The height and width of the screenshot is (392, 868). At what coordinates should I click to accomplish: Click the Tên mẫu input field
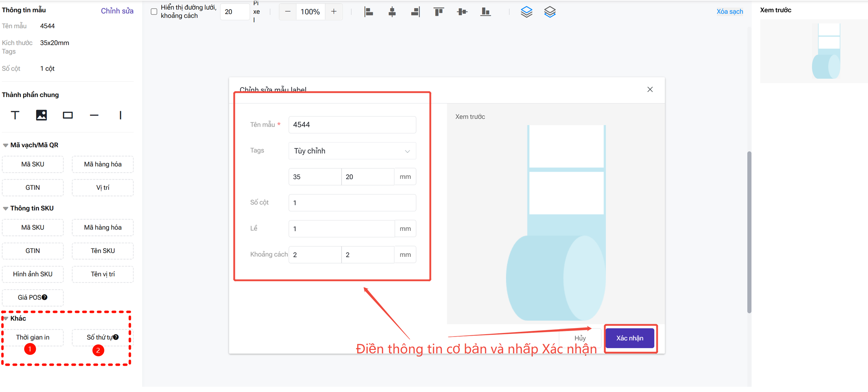pyautogui.click(x=352, y=125)
